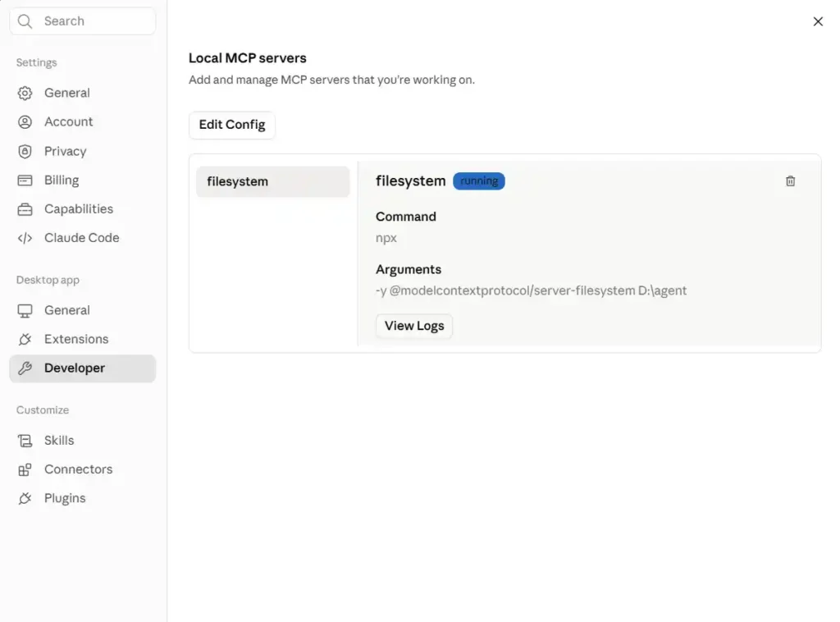
Task: Click the filesystem title in the details panel
Action: click(x=411, y=181)
